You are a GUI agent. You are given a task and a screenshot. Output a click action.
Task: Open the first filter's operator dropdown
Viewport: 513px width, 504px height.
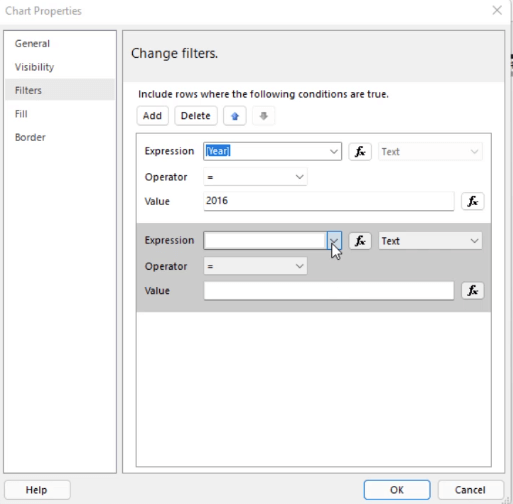[x=255, y=177]
